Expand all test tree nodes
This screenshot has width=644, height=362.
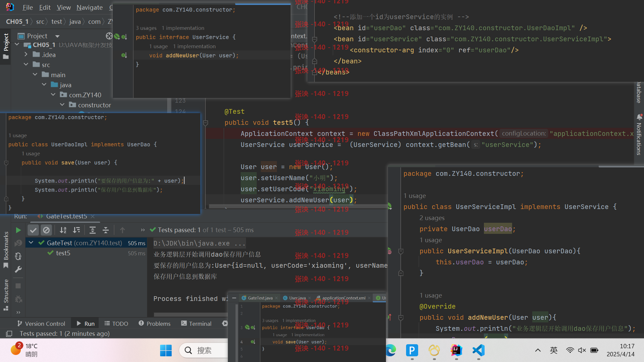92,230
